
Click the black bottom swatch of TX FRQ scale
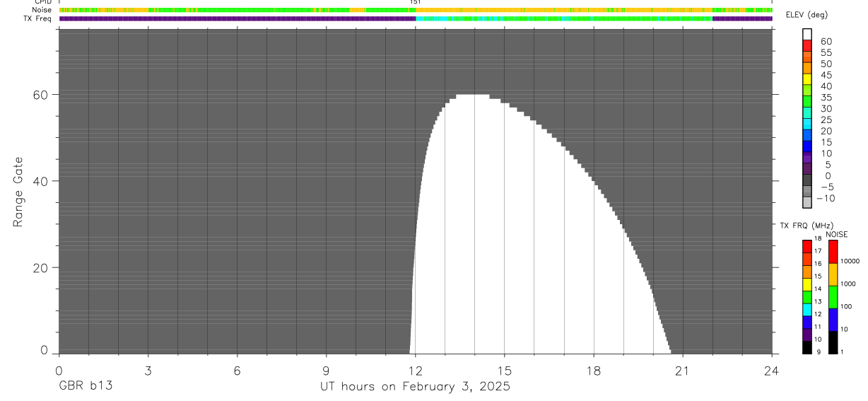coord(807,347)
